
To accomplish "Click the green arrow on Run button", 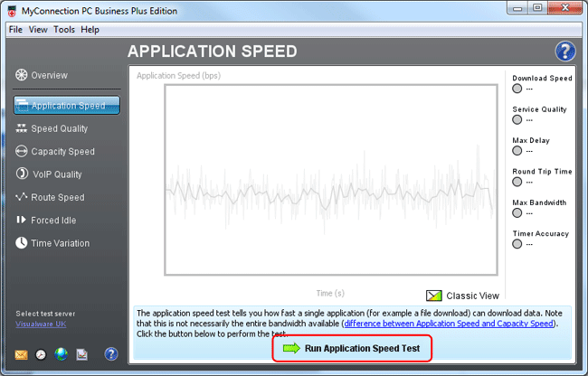I will (x=292, y=348).
